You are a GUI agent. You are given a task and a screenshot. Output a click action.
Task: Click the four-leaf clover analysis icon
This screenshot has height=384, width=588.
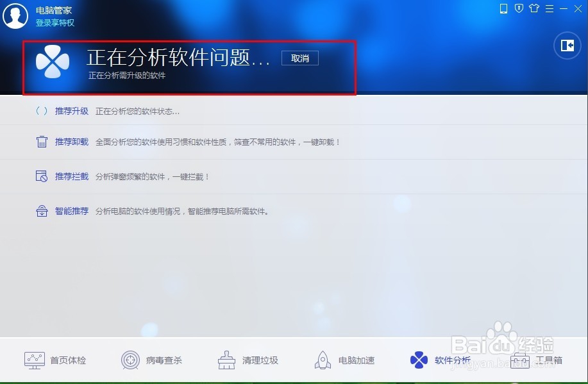click(x=53, y=62)
